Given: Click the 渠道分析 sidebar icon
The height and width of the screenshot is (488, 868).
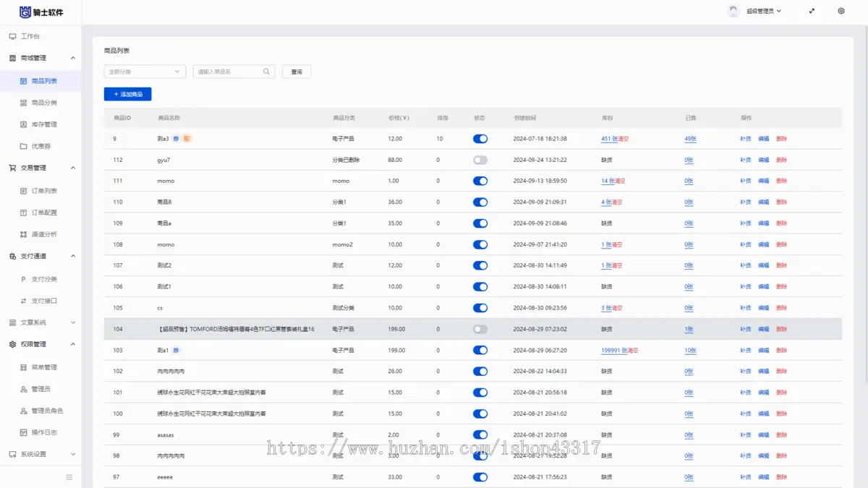Looking at the screenshot, I should [x=24, y=234].
